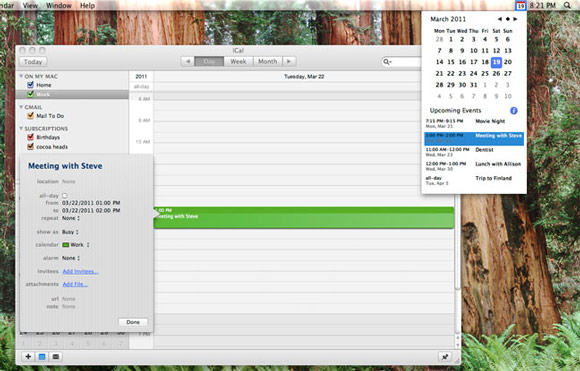Select Trip to Finland in Upcoming Events

(x=474, y=181)
